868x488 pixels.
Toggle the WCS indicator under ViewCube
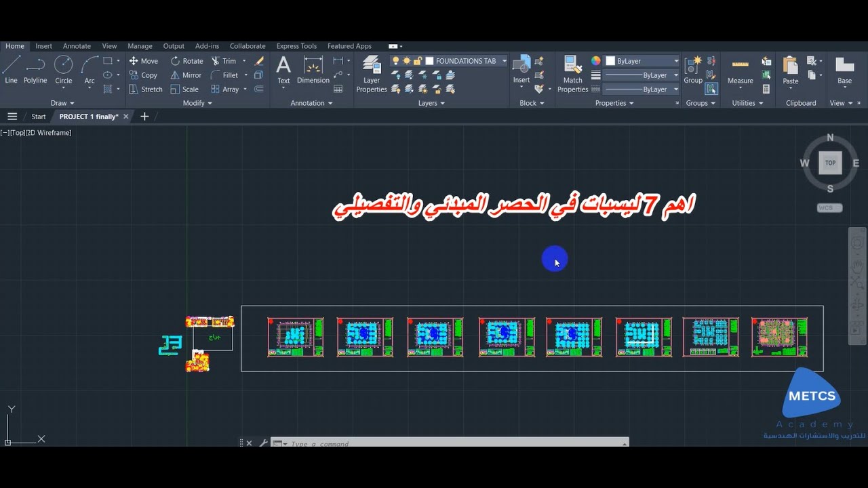(x=829, y=208)
